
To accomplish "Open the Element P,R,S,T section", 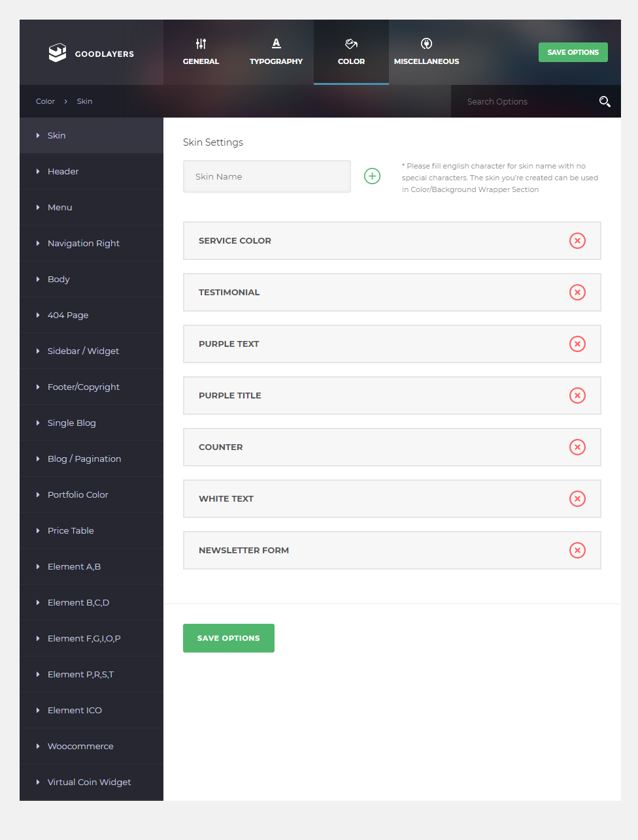I will (x=92, y=674).
